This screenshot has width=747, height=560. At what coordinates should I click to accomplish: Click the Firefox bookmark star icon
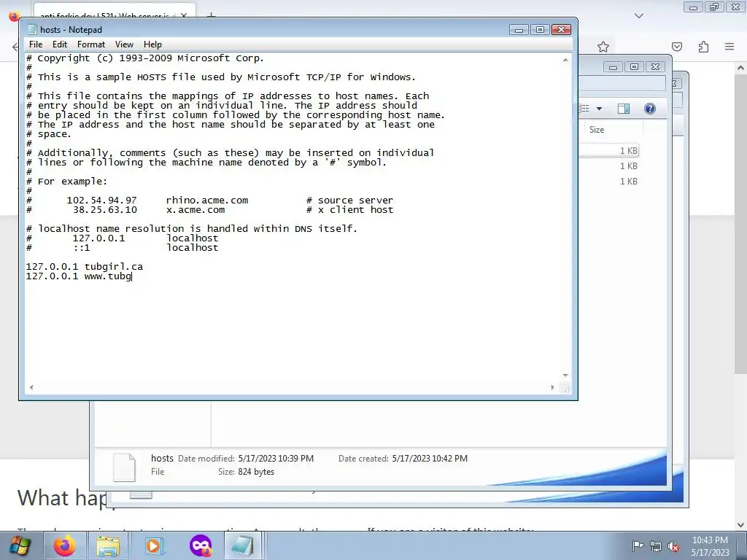click(603, 47)
